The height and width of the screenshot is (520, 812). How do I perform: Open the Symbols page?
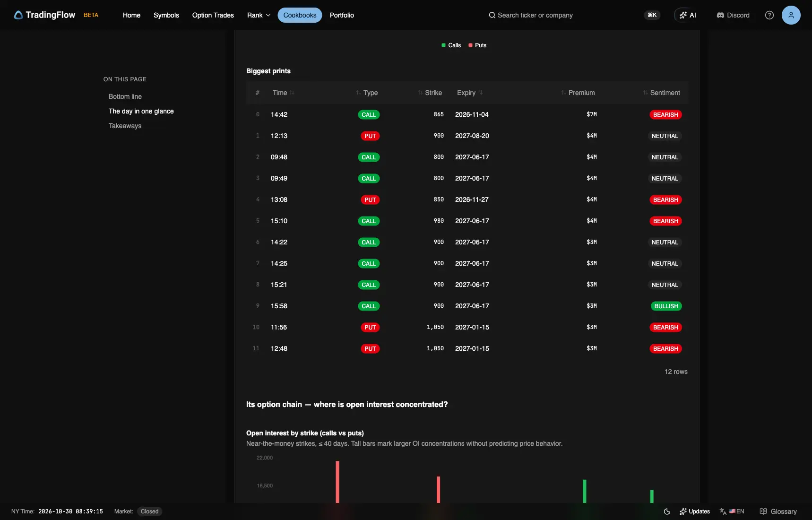166,15
